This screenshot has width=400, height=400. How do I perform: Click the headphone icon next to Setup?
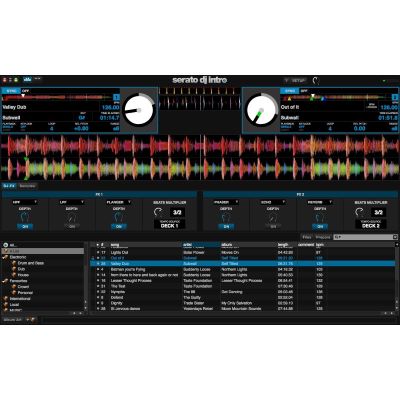[316, 81]
